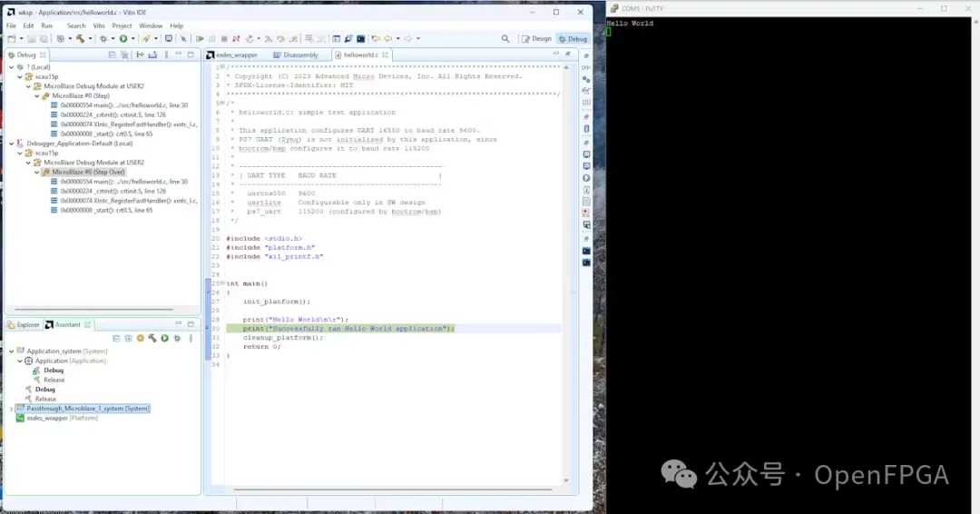Select Release under Application [Application]
This screenshot has height=514, width=980.
[54, 380]
